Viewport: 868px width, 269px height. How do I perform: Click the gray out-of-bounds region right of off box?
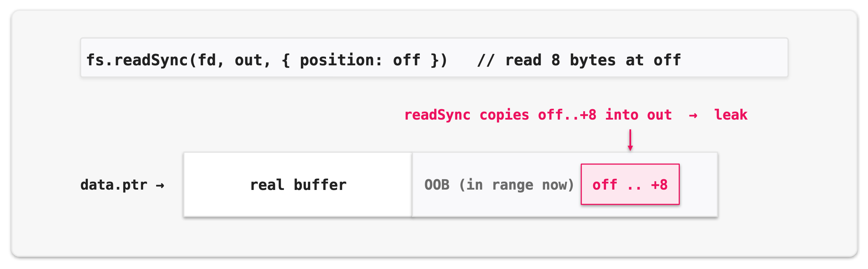click(698, 184)
